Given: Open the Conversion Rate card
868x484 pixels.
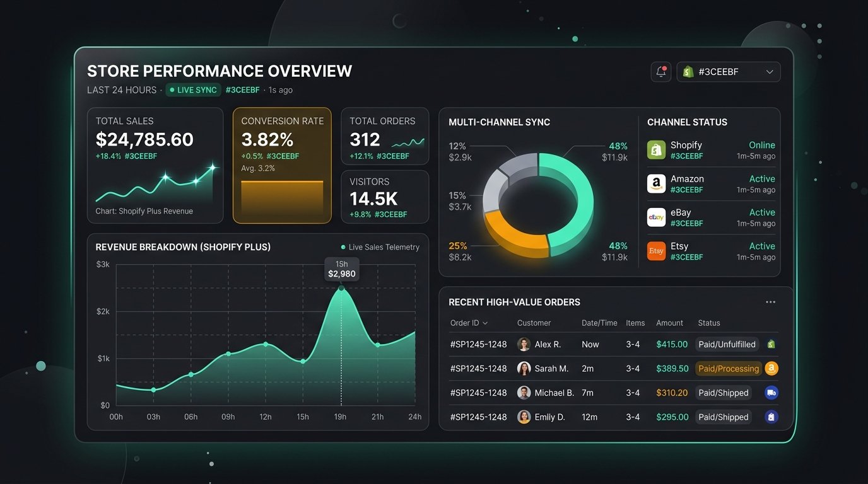Looking at the screenshot, I should coord(282,166).
